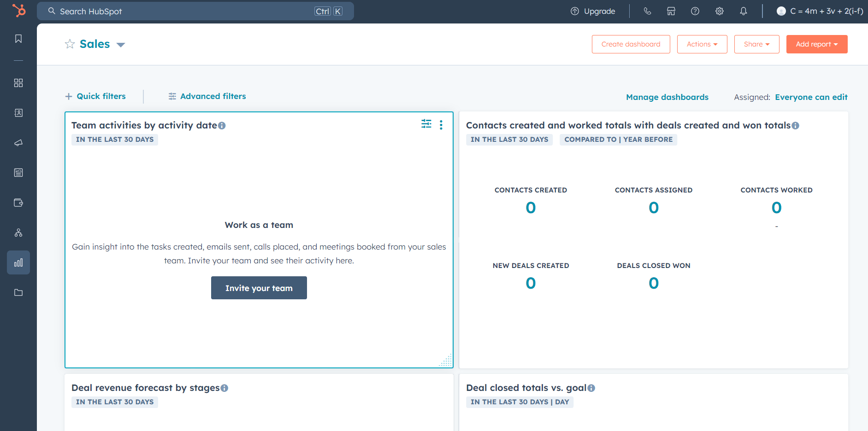Click the Search HubSpot field
This screenshot has width=868, height=431.
pos(195,11)
